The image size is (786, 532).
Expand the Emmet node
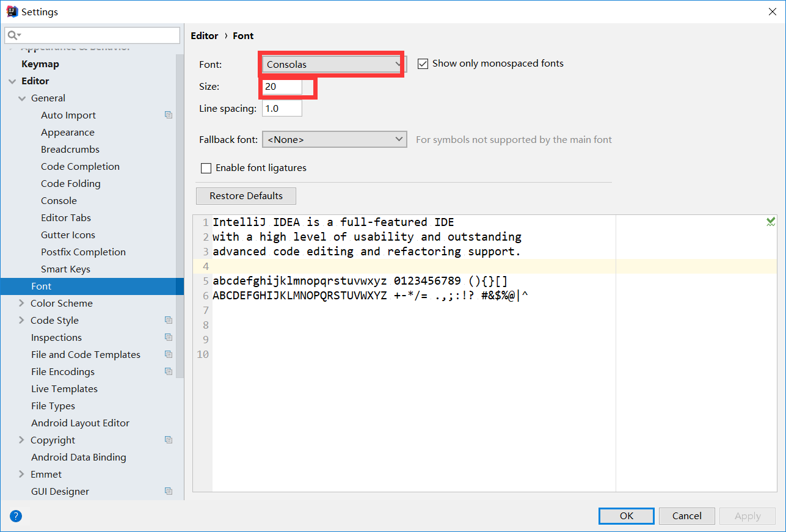click(x=22, y=474)
